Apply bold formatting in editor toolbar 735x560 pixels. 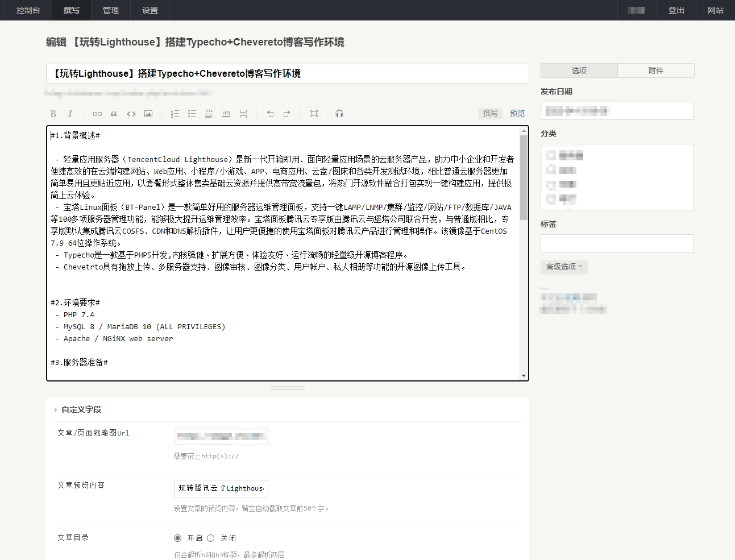pyautogui.click(x=53, y=114)
